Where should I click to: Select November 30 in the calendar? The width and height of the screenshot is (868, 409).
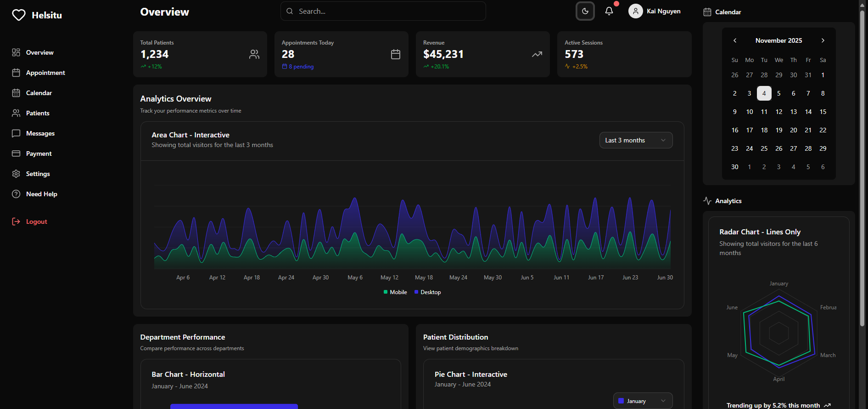(735, 167)
